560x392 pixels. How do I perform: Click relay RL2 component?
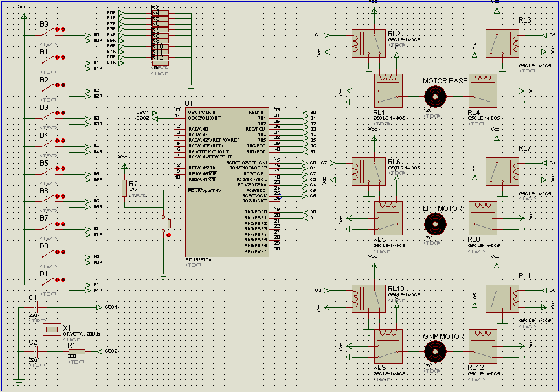point(368,43)
